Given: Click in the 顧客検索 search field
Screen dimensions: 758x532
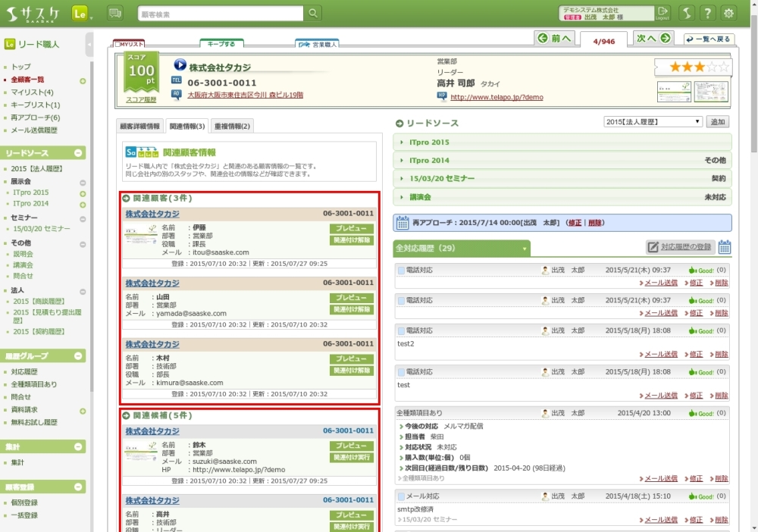Looking at the screenshot, I should point(220,14).
